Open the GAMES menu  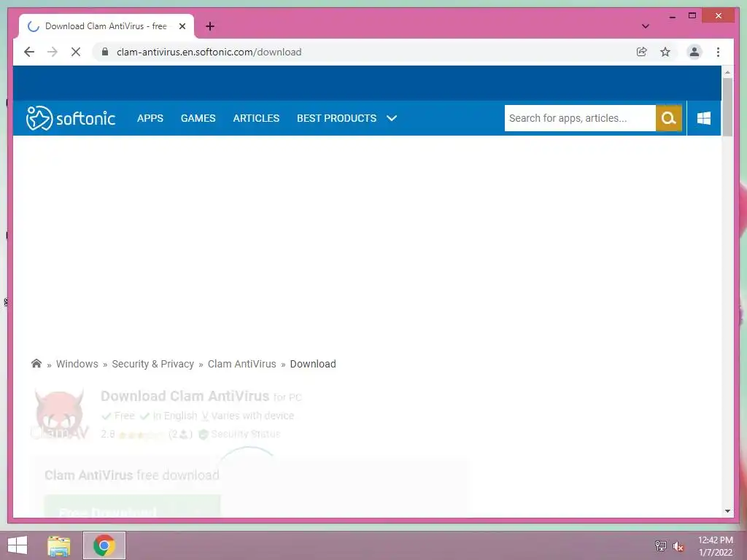pyautogui.click(x=198, y=118)
